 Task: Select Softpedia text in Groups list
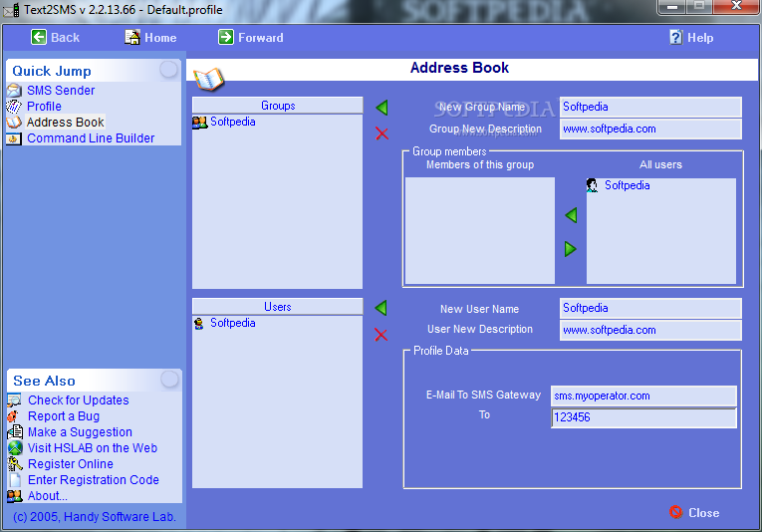click(x=233, y=122)
